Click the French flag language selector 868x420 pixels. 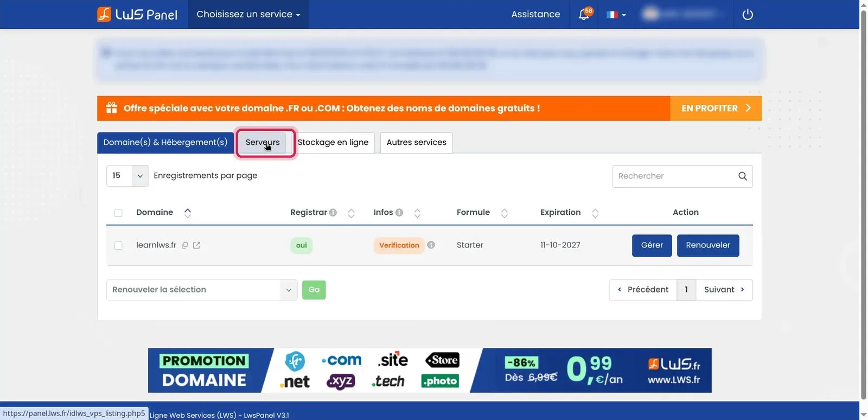tap(616, 15)
